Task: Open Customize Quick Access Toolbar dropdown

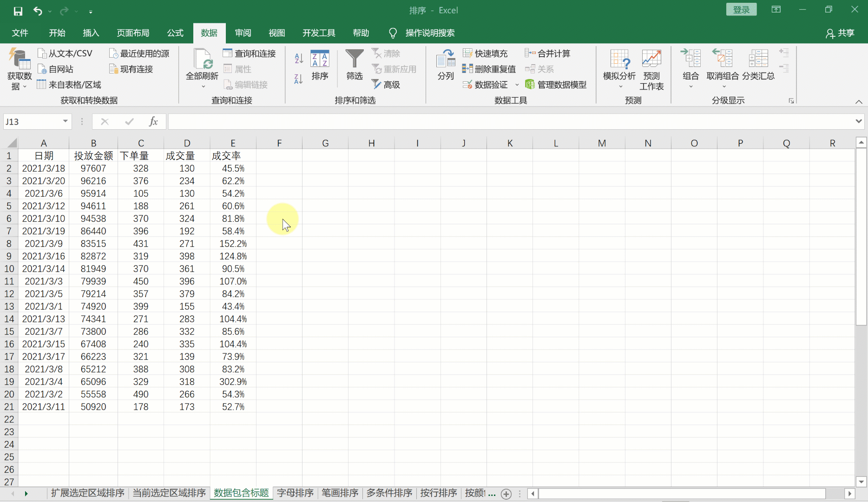Action: point(91,11)
